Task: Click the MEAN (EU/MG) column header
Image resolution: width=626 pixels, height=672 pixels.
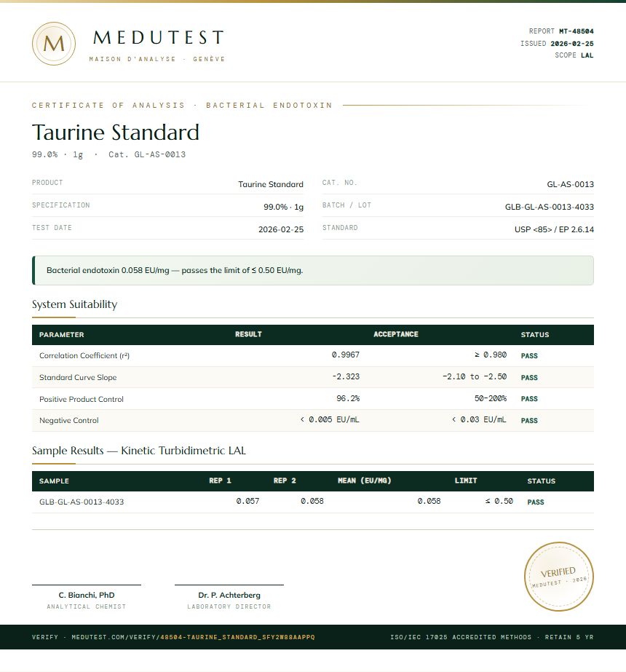Action: (x=365, y=481)
